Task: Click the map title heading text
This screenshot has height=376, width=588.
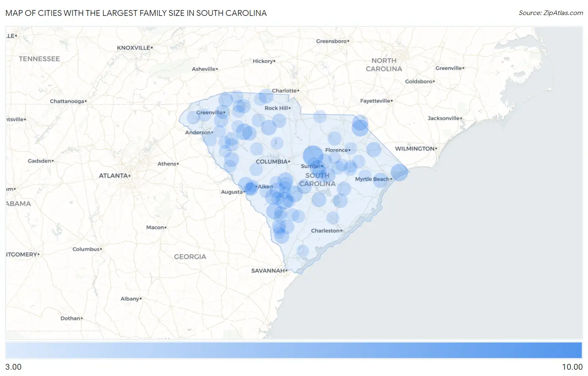Action: [136, 13]
